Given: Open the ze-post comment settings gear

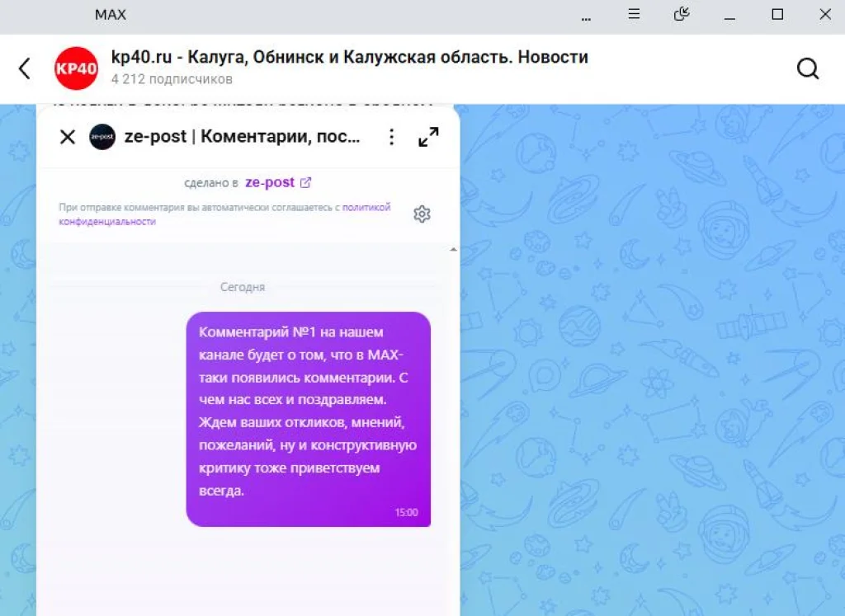Looking at the screenshot, I should point(422,214).
